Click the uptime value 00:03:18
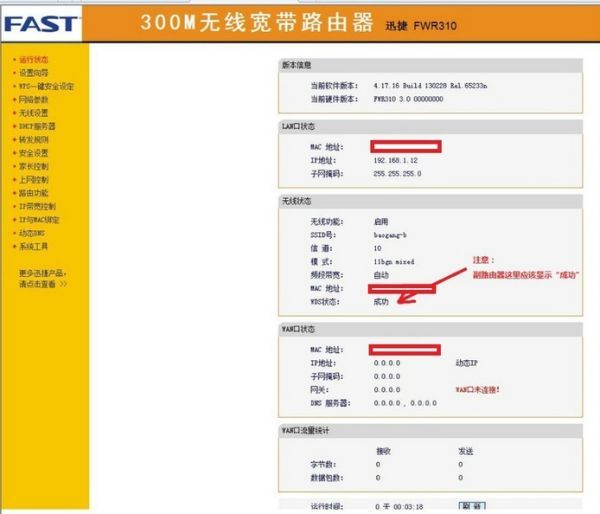Viewport: 600px width, 514px height. click(408, 507)
